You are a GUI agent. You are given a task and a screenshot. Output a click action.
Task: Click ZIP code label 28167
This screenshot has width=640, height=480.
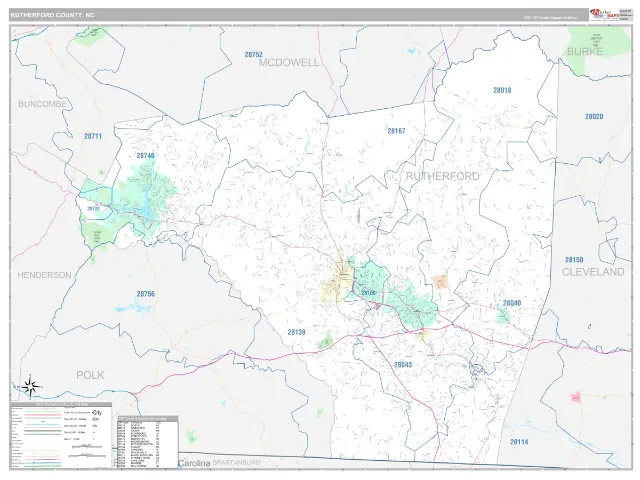396,131
